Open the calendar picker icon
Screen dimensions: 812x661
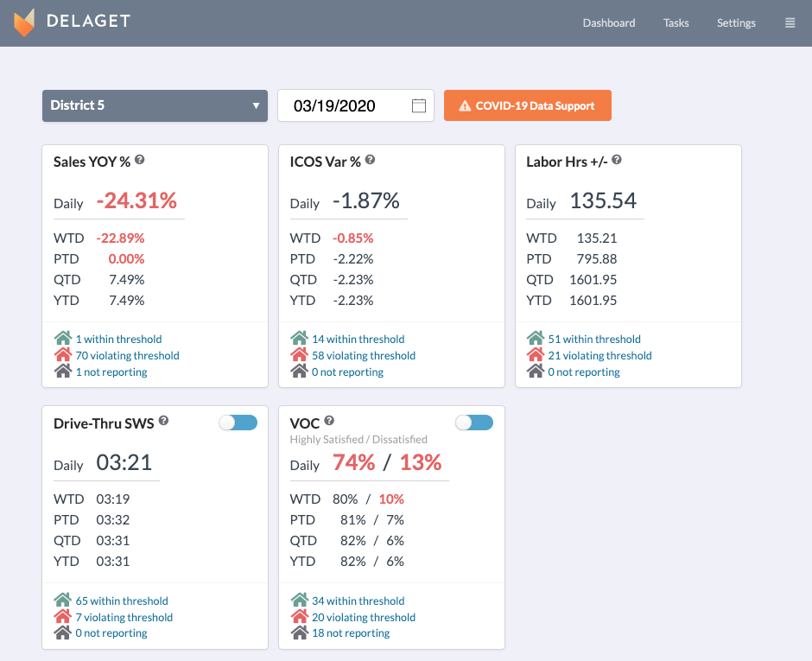coord(419,105)
